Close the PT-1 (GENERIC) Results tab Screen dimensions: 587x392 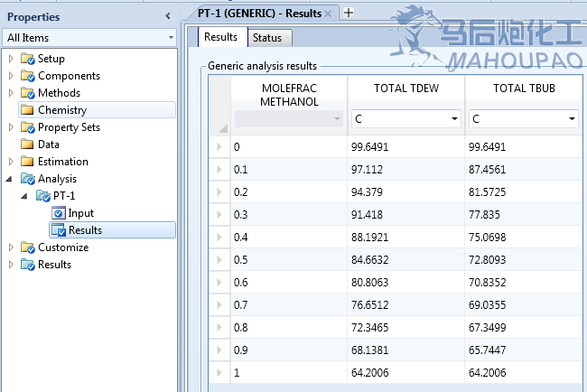point(328,14)
